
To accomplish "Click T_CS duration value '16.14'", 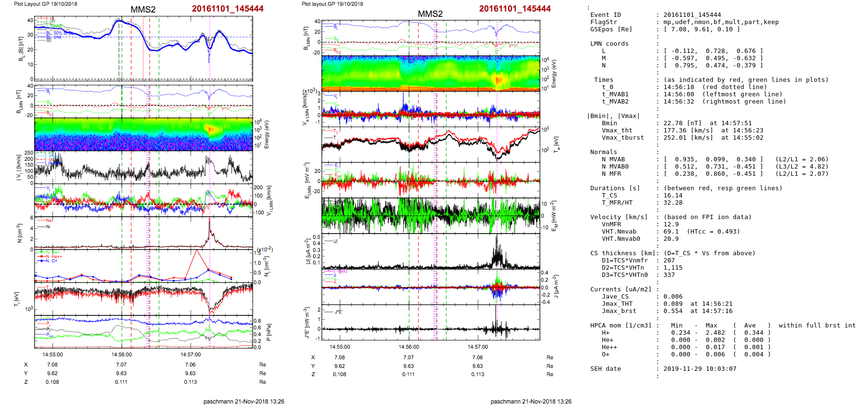I will tap(673, 196).
